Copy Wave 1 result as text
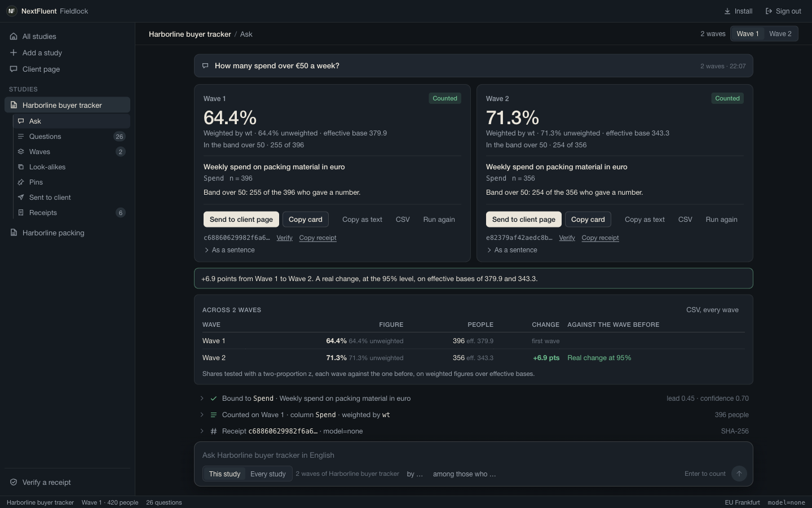The height and width of the screenshot is (508, 812). 362,220
